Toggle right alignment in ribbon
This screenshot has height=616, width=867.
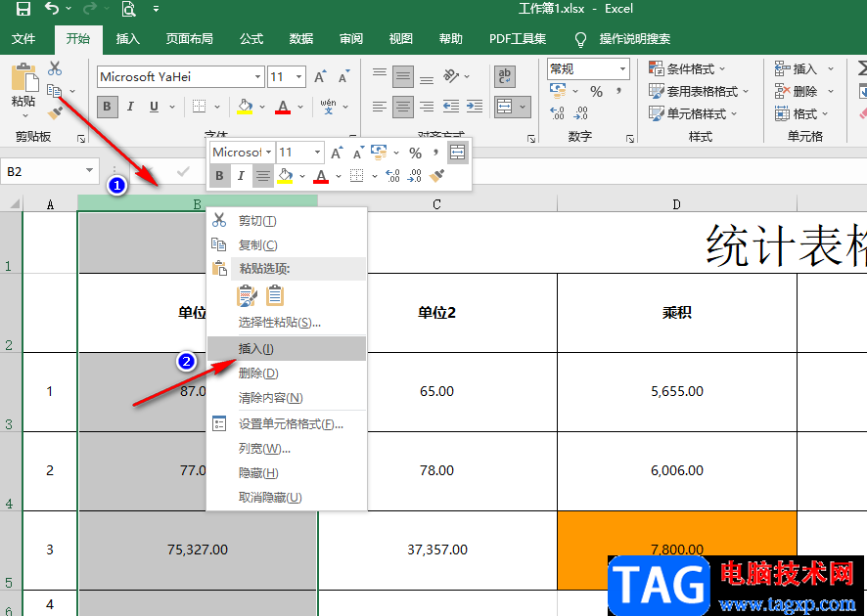tap(427, 106)
